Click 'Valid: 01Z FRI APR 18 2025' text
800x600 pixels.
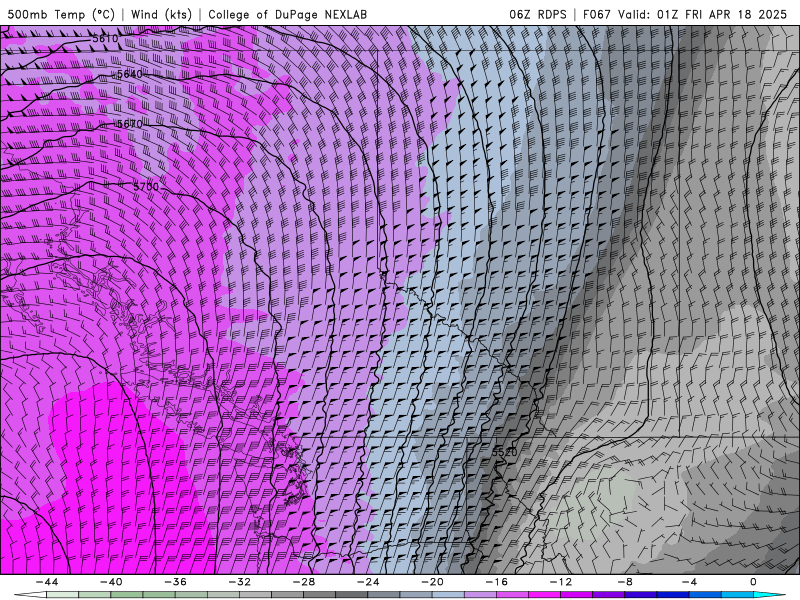click(703, 14)
